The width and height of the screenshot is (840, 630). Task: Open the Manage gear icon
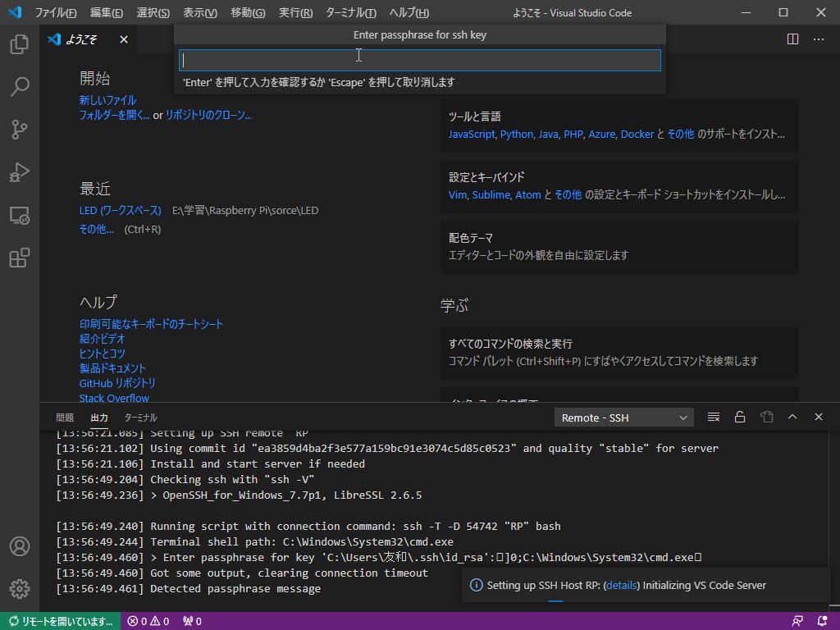tap(20, 589)
